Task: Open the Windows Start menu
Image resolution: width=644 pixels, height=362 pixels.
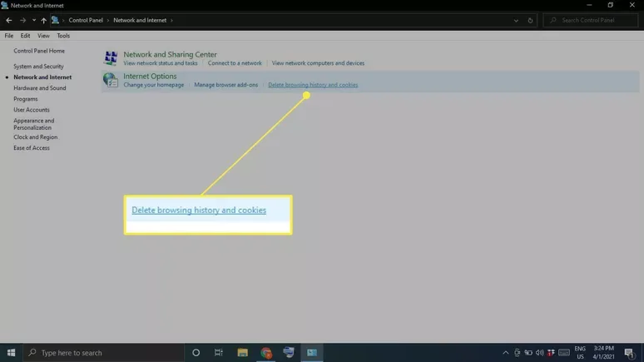Action: click(11, 353)
